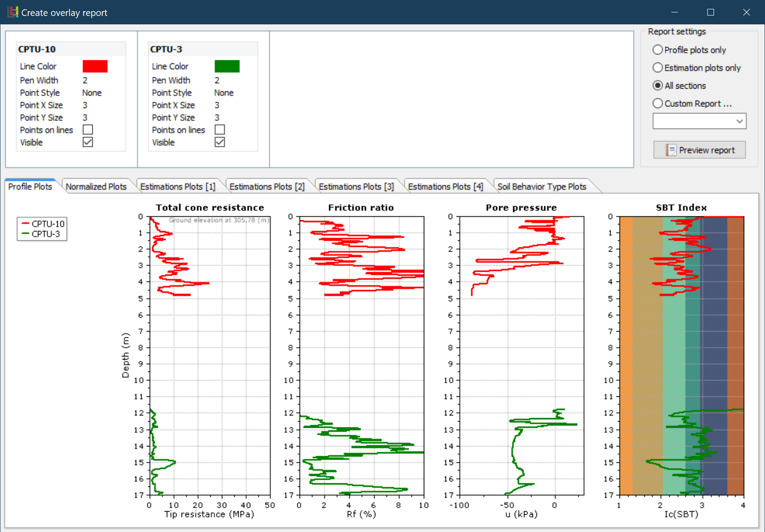Switch to the Normalized Plots tab
765x532 pixels.
click(97, 186)
